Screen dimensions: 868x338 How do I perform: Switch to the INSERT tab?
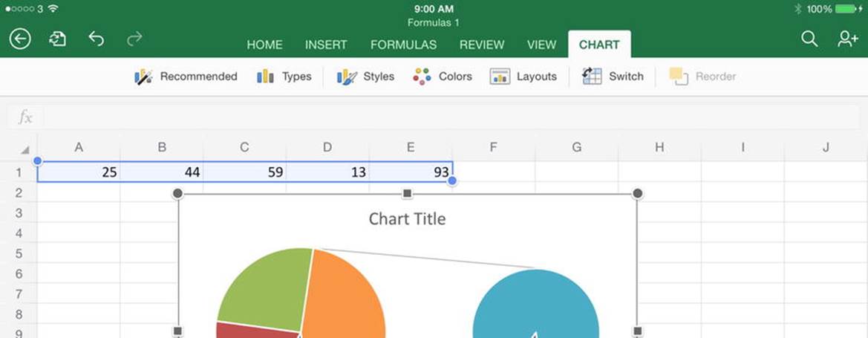coord(326,45)
